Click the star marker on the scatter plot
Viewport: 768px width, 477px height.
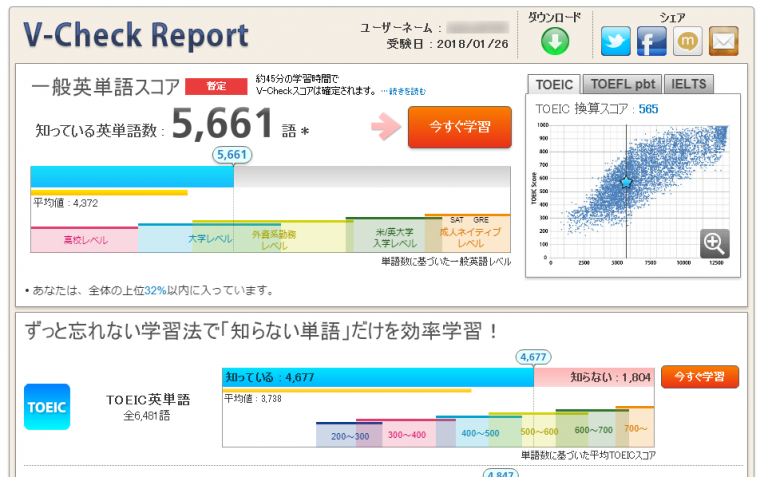[x=626, y=183]
